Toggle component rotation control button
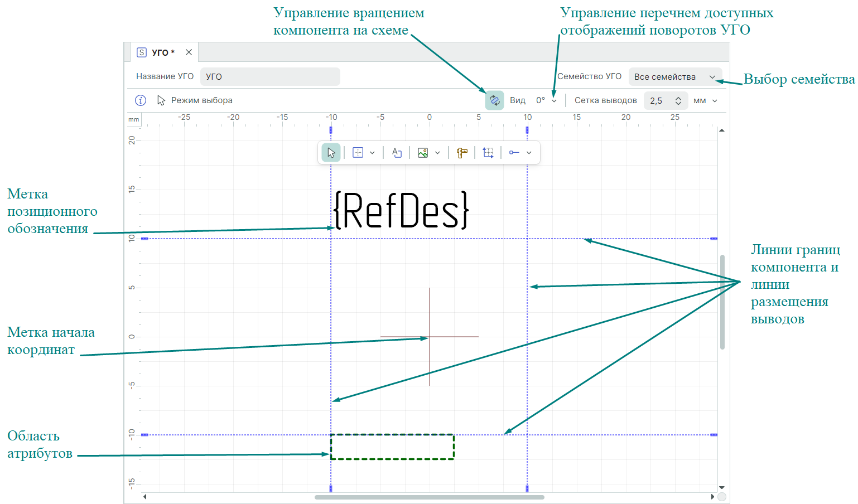The image size is (858, 504). [494, 100]
